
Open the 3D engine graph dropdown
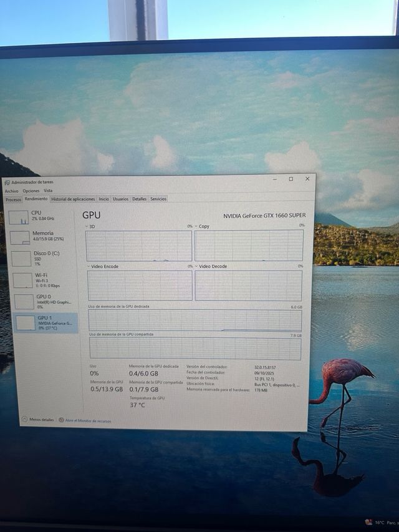pos(88,226)
